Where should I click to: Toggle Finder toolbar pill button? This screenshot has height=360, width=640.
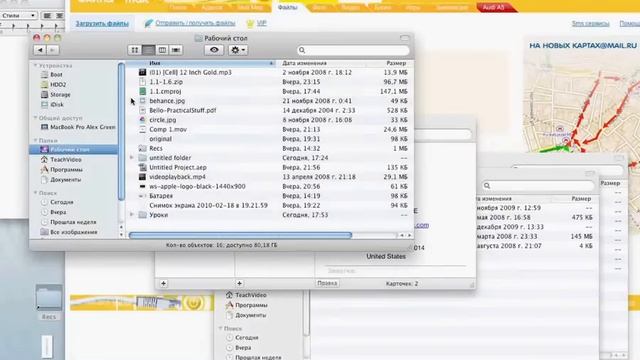tap(404, 38)
